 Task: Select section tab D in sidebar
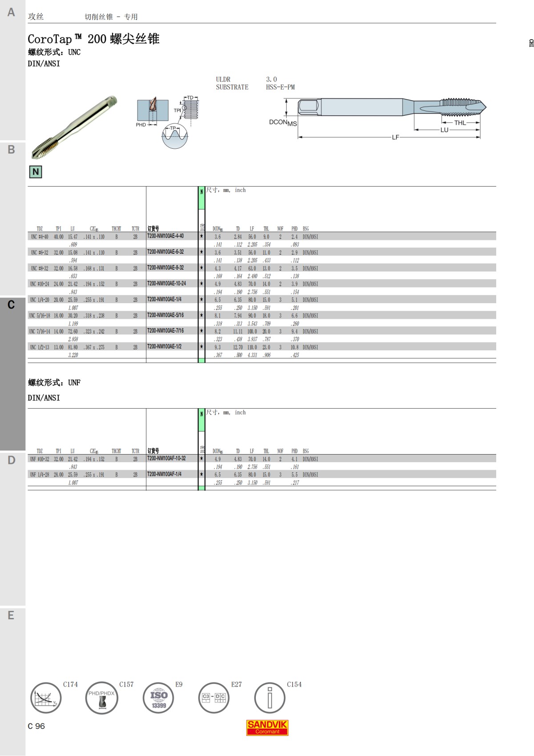(x=12, y=529)
